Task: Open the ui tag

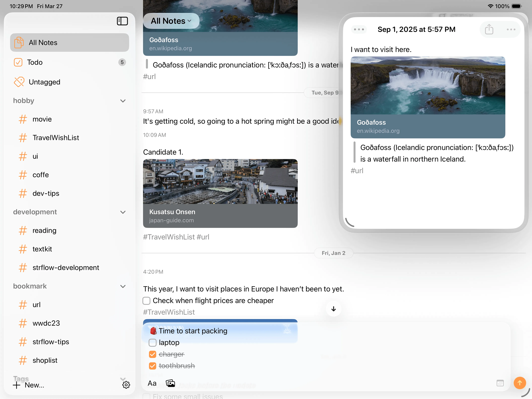Action: pos(69,156)
